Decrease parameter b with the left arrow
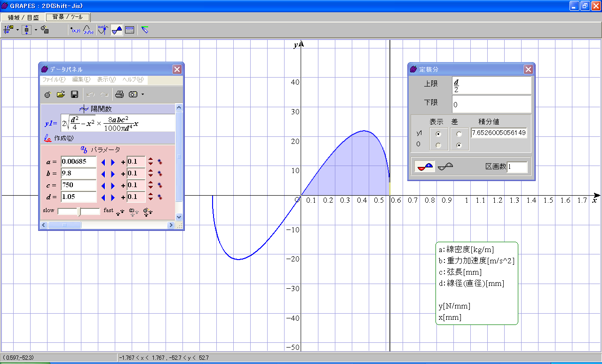Image resolution: width=602 pixels, height=364 pixels. click(x=103, y=174)
